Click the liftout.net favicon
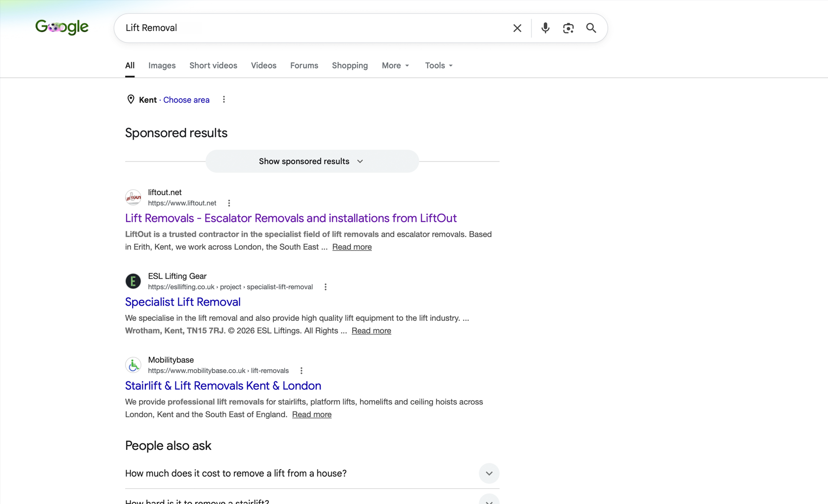The height and width of the screenshot is (504, 828). (x=133, y=197)
